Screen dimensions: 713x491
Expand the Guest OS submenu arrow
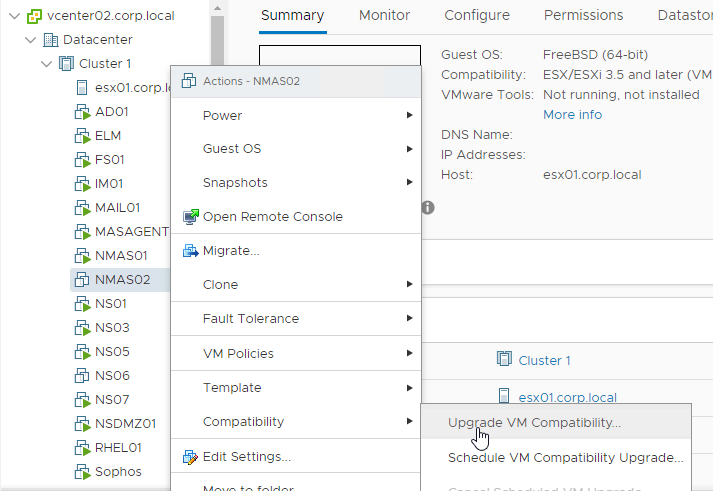tap(409, 149)
